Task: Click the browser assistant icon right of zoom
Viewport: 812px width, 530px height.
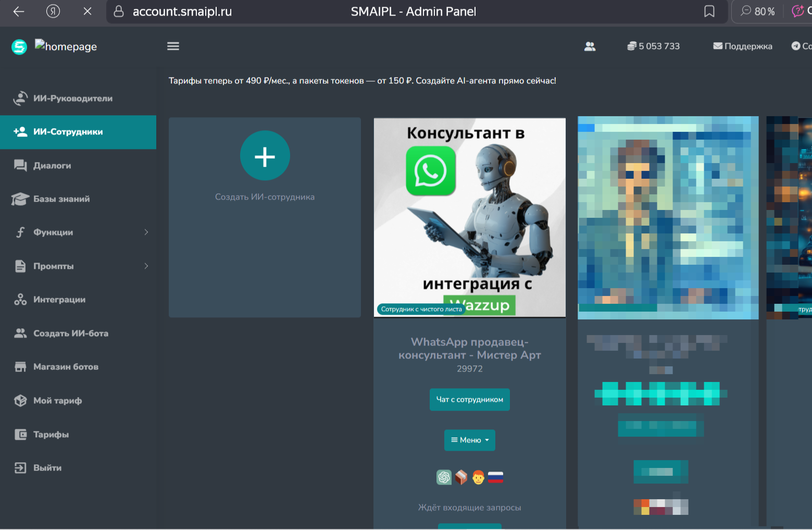Action: coord(798,11)
